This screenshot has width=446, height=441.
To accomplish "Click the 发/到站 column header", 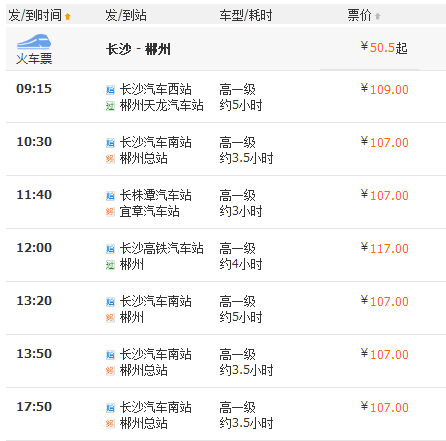I will [126, 15].
